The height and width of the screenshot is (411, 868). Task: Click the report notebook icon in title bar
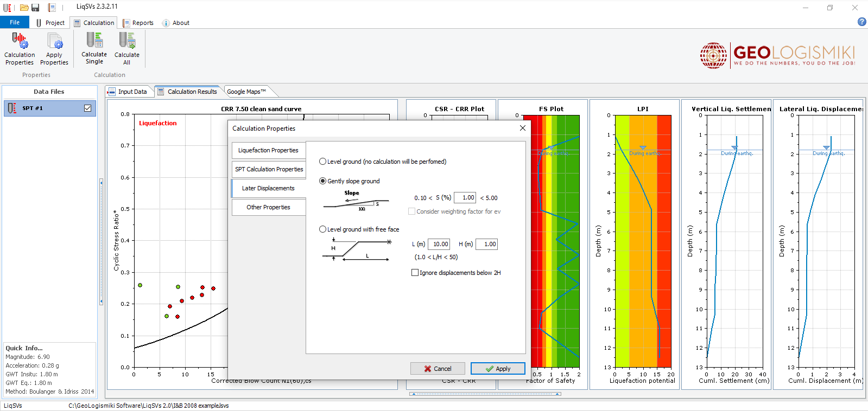(52, 8)
